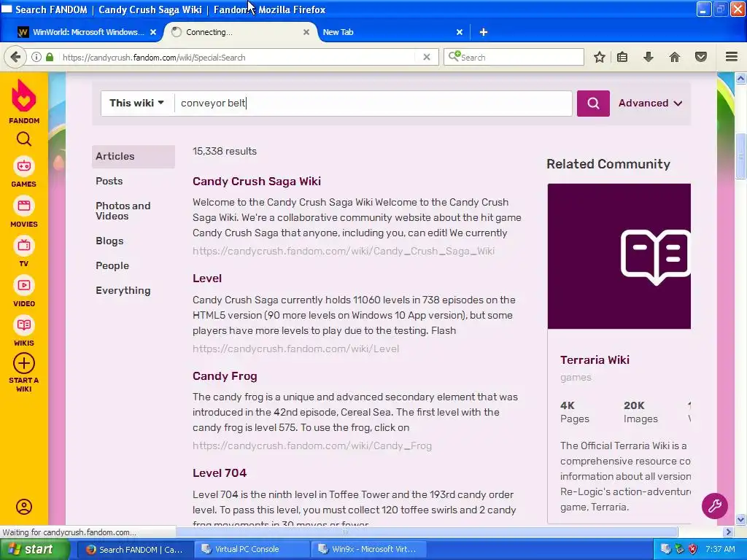Open the Firefox hamburger menu

click(x=732, y=57)
